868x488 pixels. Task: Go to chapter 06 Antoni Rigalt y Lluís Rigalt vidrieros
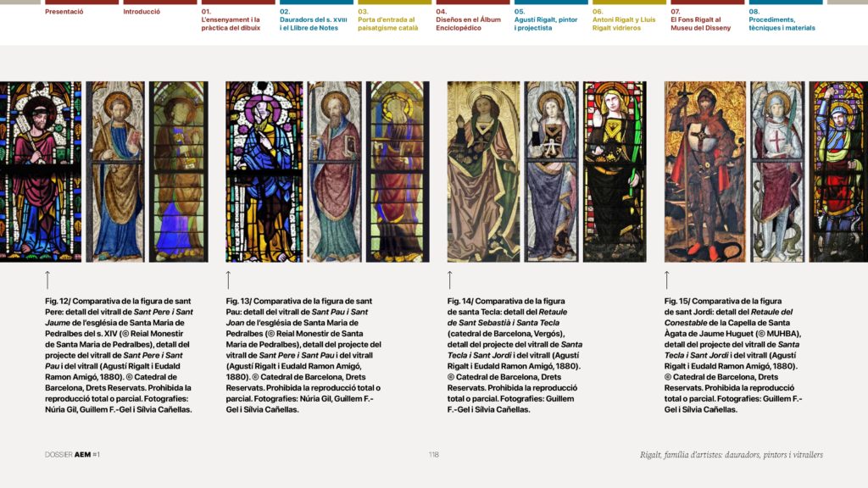tap(623, 19)
